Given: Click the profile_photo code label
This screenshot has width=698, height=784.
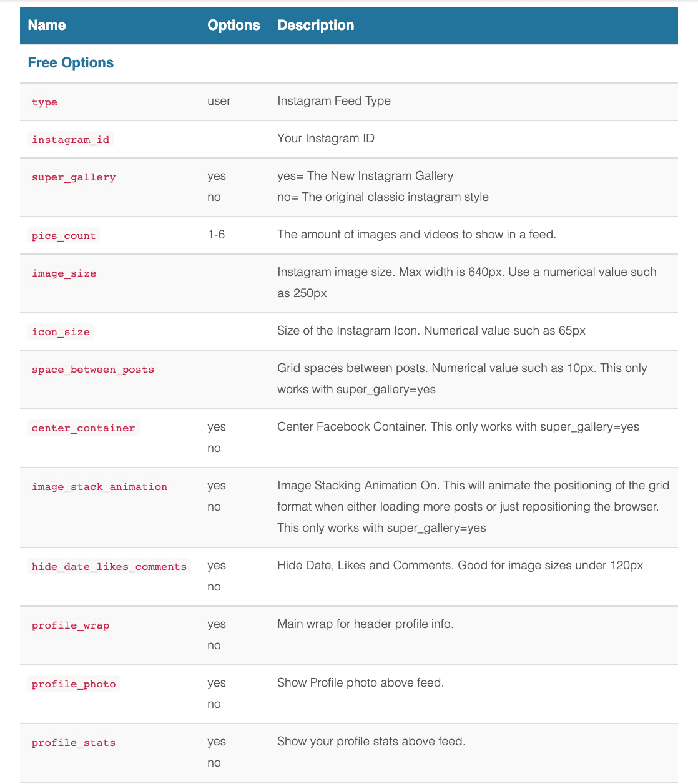Looking at the screenshot, I should [x=74, y=684].
